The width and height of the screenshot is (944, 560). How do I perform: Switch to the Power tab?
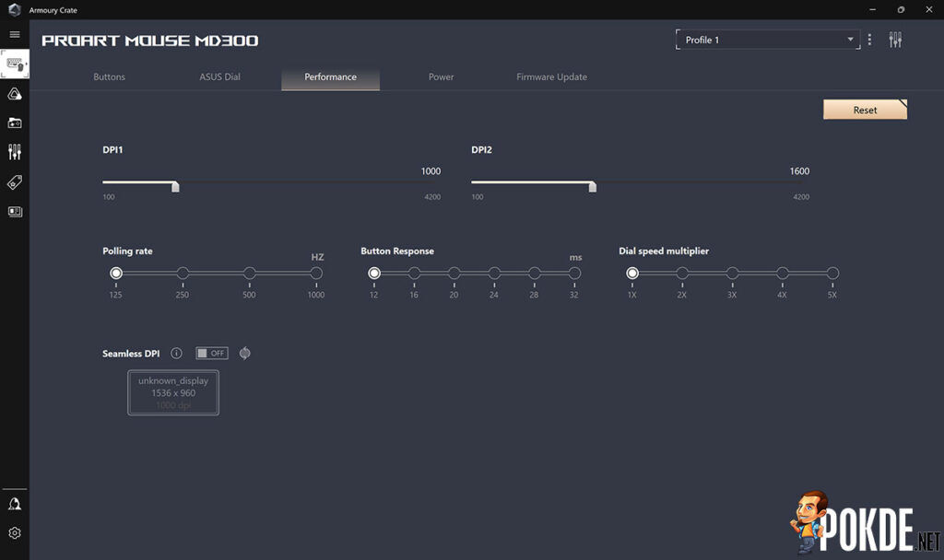(442, 77)
